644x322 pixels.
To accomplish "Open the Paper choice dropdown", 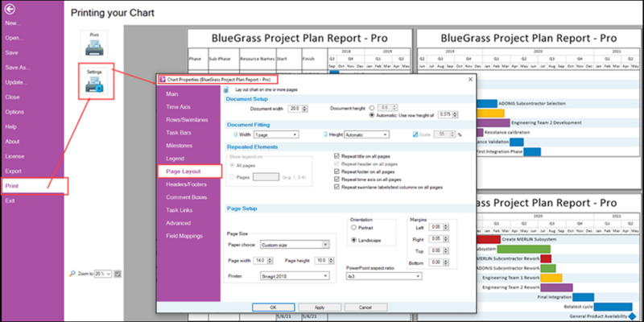I will coord(295,245).
